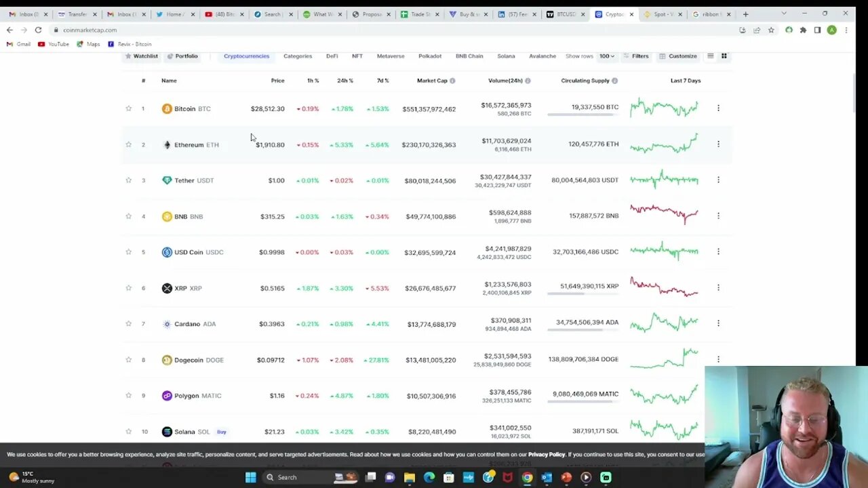Open Chrome extensions puzzle icon
The height and width of the screenshot is (488, 868).
[x=803, y=30]
